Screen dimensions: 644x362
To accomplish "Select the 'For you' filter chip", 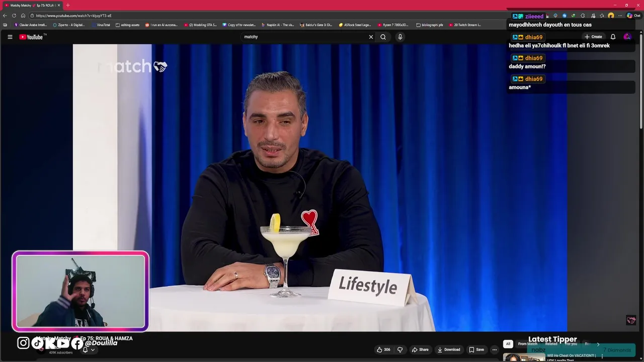I will (x=571, y=344).
